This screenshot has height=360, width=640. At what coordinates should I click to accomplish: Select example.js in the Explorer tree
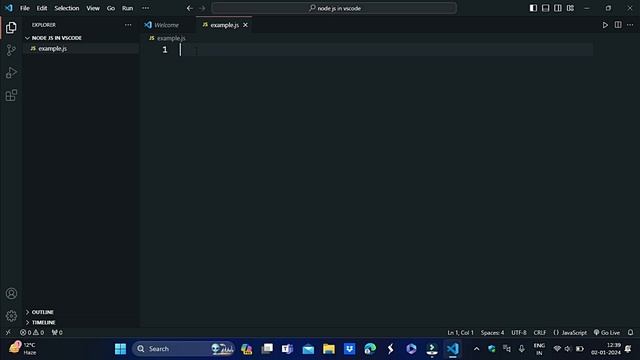pyautogui.click(x=52, y=49)
